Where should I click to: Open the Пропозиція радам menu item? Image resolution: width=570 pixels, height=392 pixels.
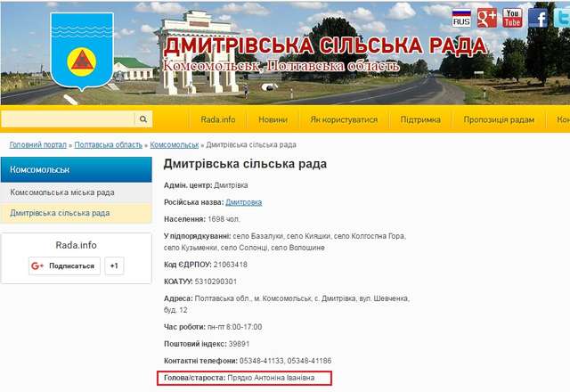pyautogui.click(x=499, y=119)
